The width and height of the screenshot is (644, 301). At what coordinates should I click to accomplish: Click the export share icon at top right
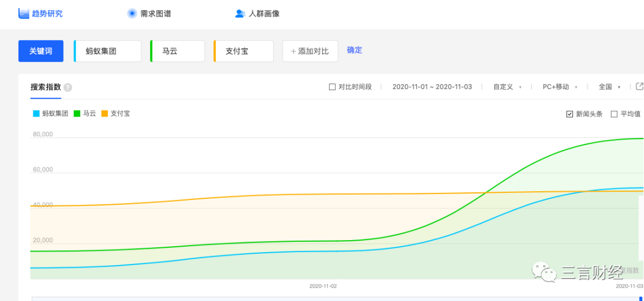coord(639,87)
